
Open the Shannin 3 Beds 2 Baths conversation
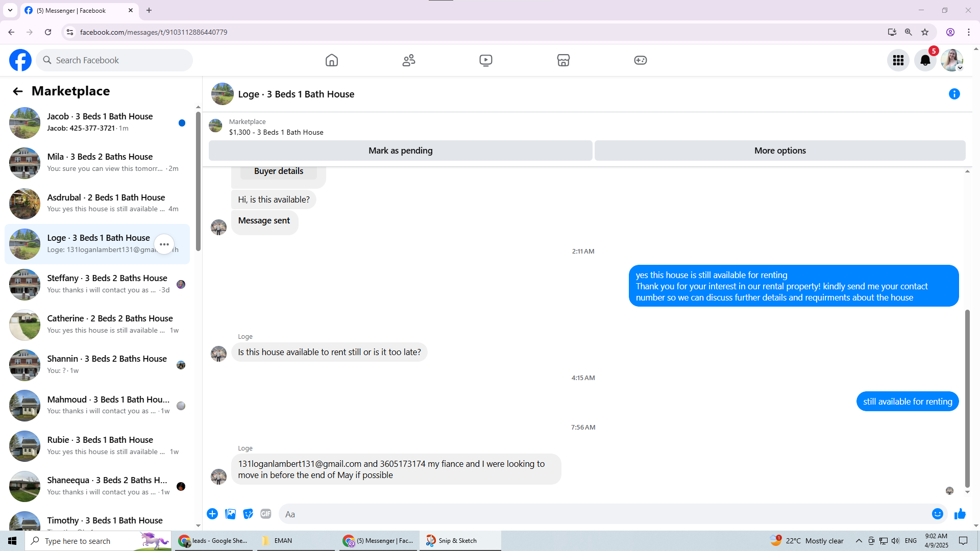(x=97, y=365)
